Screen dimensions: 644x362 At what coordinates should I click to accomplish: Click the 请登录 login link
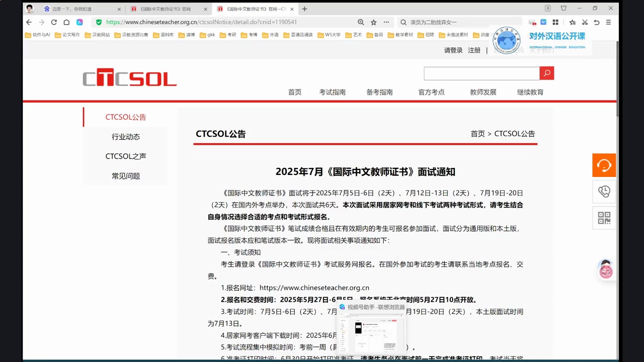[x=453, y=50]
